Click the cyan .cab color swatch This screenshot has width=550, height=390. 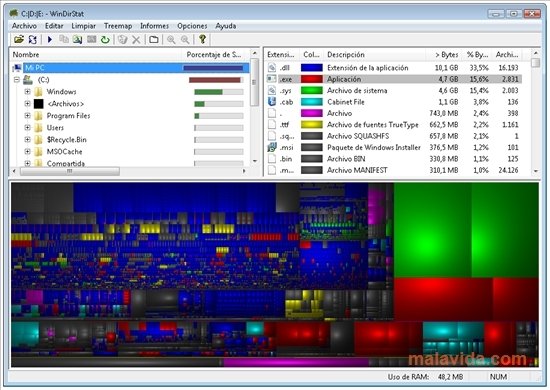[x=311, y=102]
